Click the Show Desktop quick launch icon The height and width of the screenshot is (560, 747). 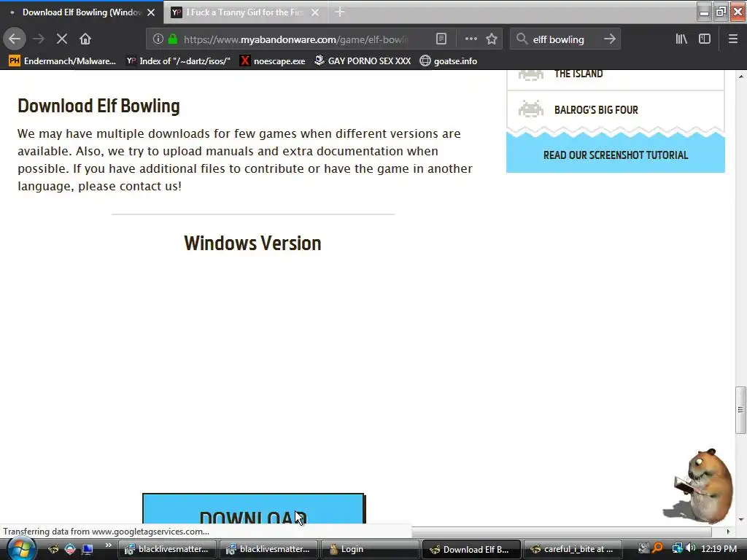[x=87, y=549]
